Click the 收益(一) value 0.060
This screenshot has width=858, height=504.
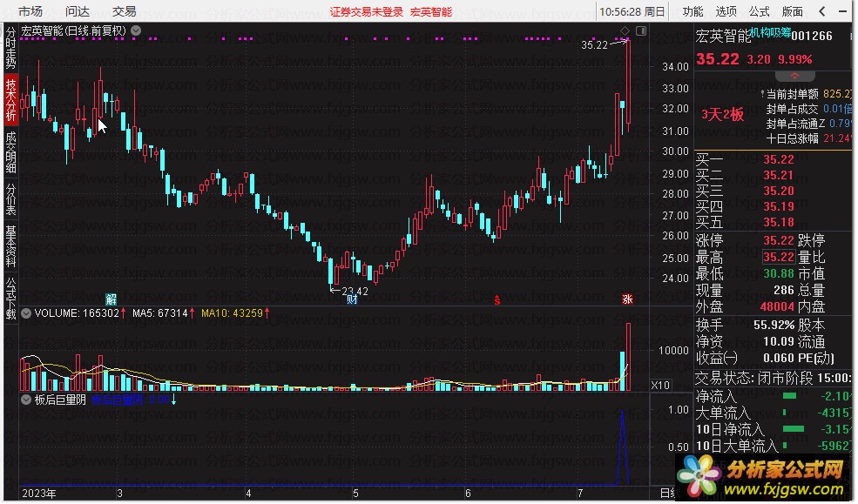click(x=779, y=359)
